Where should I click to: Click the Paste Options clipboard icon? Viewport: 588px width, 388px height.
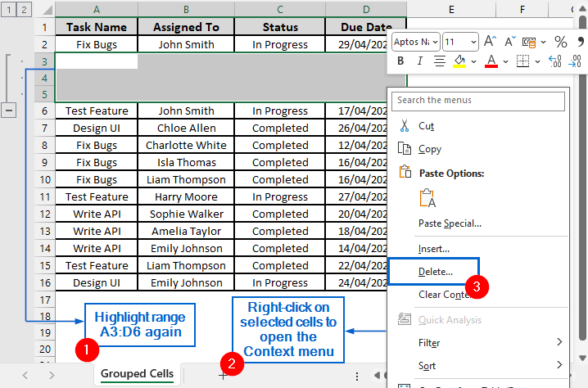(x=405, y=172)
